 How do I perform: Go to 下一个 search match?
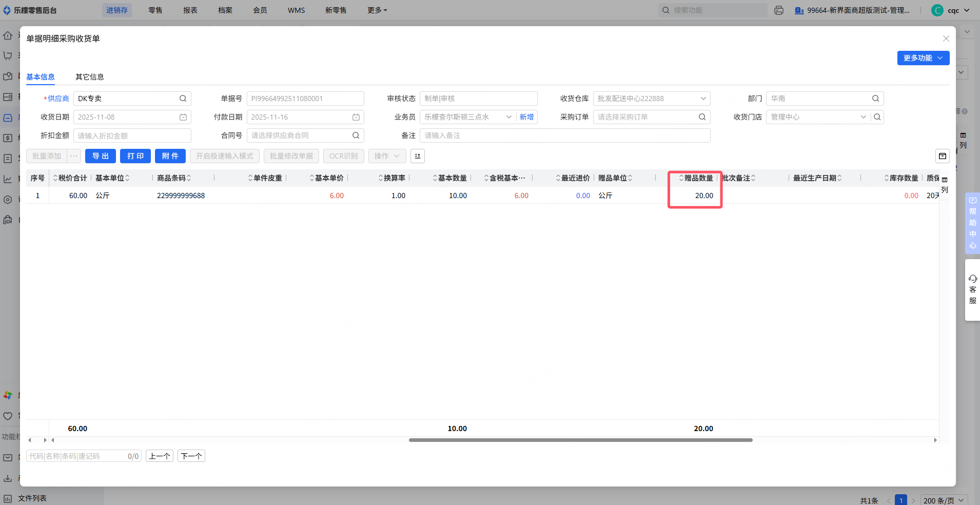pos(191,456)
